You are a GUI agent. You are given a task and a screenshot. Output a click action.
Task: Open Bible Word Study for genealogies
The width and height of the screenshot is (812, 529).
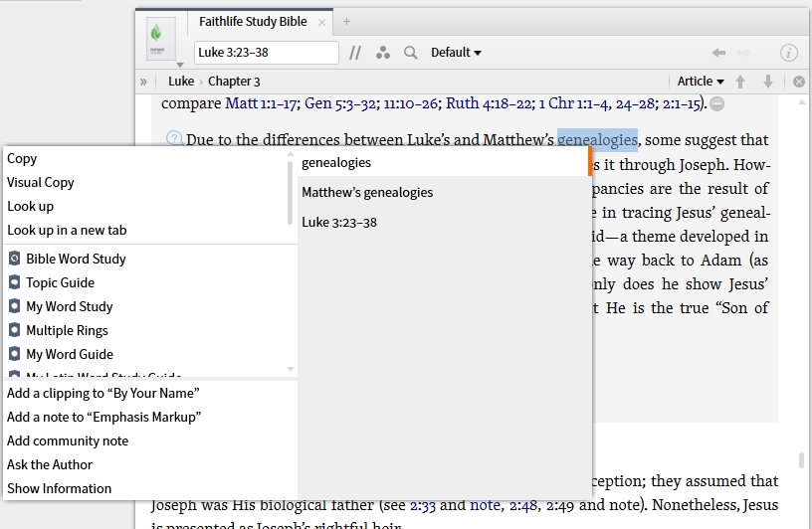pyautogui.click(x=76, y=259)
